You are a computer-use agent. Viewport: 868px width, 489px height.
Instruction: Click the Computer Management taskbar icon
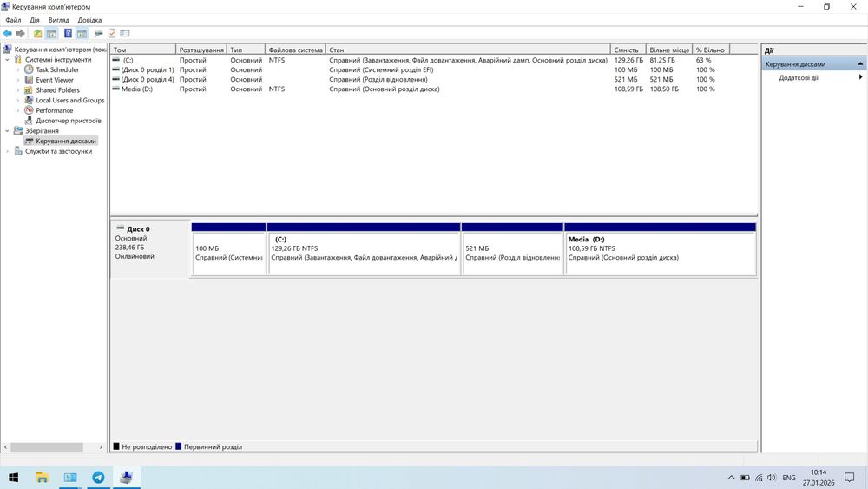(x=126, y=478)
